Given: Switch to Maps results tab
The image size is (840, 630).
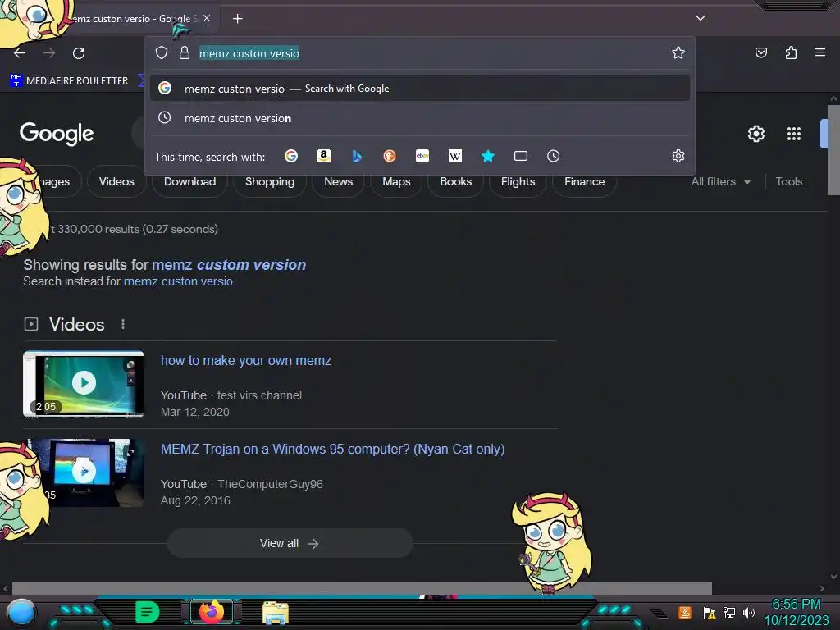Looking at the screenshot, I should [x=396, y=181].
